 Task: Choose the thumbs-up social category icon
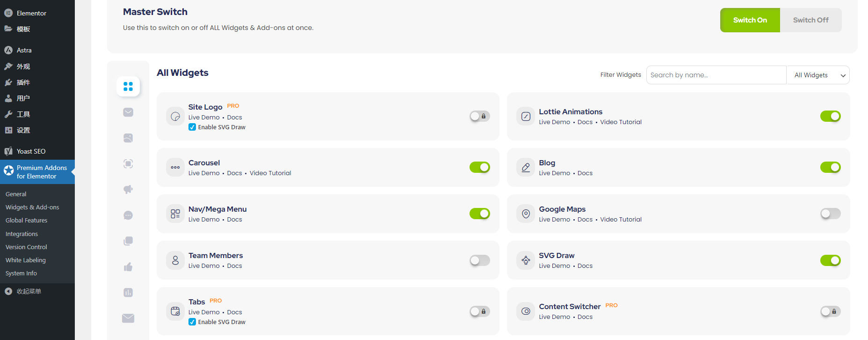(128, 267)
